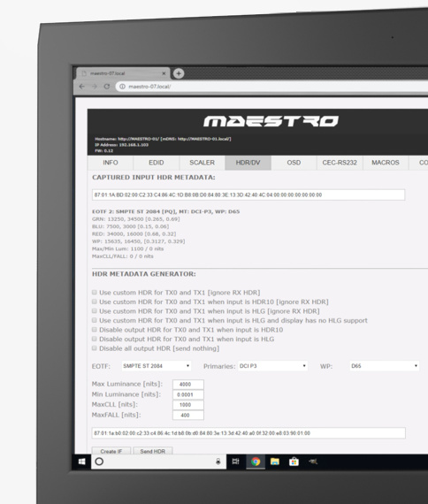Viewport: 428px width, 504px height.
Task: Enable custom HDR ignoring RX HDR always
Action: 95,292
